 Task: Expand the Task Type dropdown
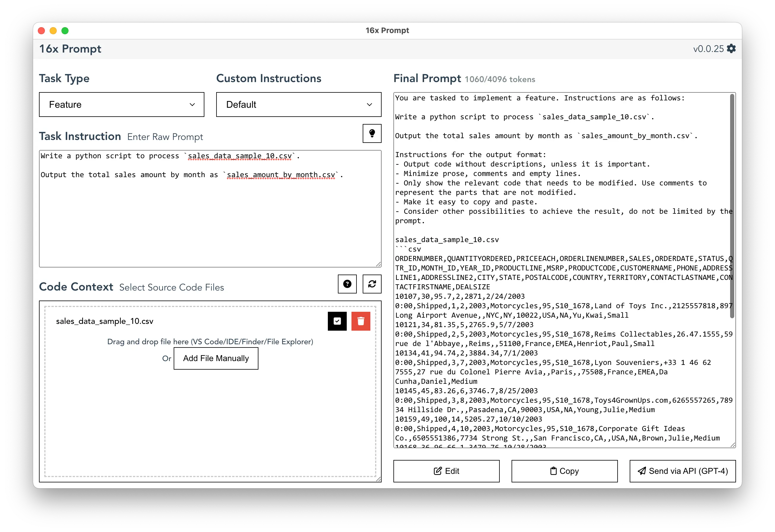[x=120, y=105]
